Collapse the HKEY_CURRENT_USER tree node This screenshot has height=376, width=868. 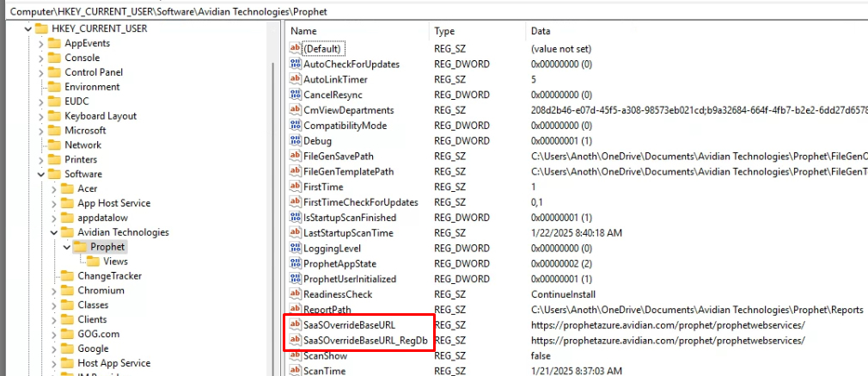[28, 28]
